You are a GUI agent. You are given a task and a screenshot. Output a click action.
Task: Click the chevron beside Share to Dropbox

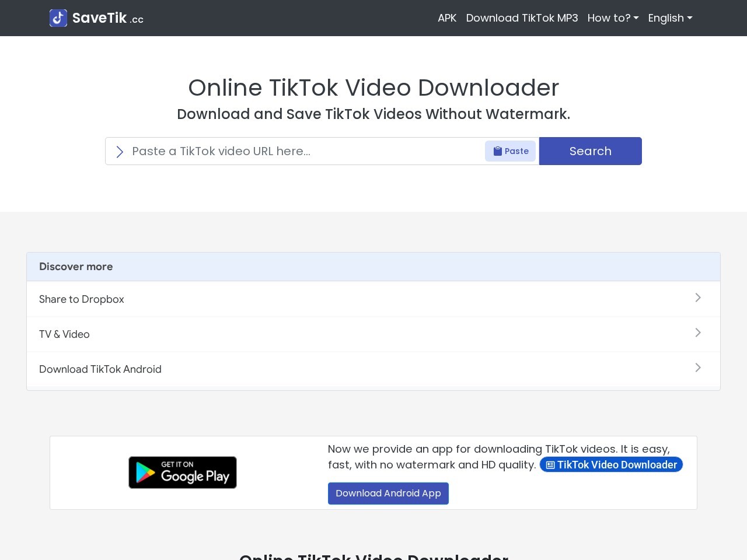tap(698, 297)
